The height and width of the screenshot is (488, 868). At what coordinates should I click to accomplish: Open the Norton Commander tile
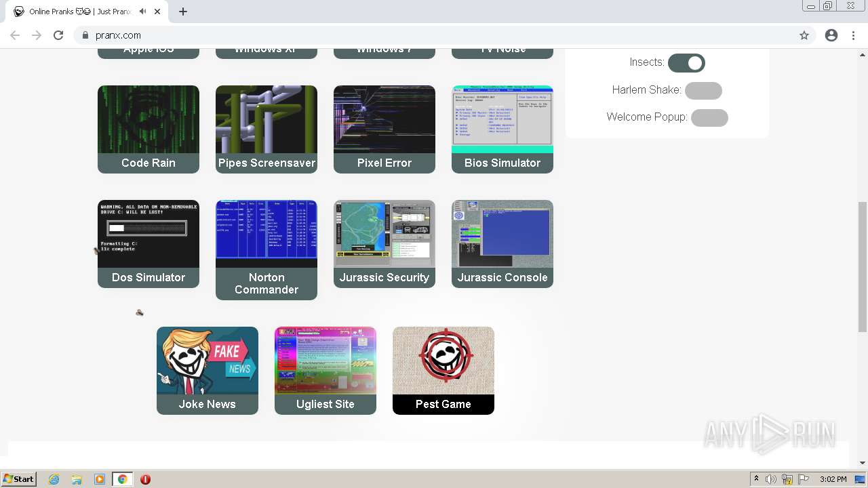coord(267,250)
